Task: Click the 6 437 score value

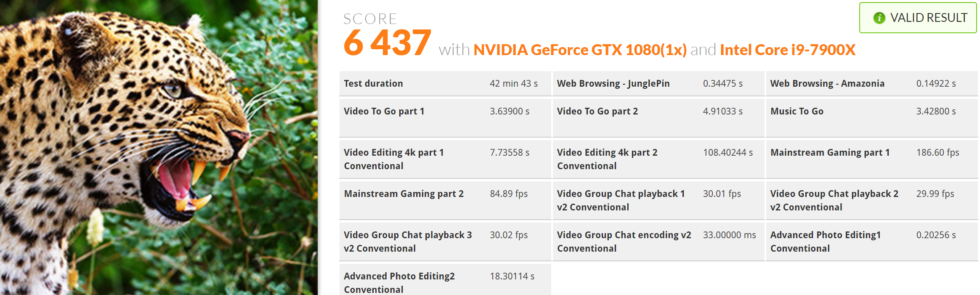Action: coord(387,43)
